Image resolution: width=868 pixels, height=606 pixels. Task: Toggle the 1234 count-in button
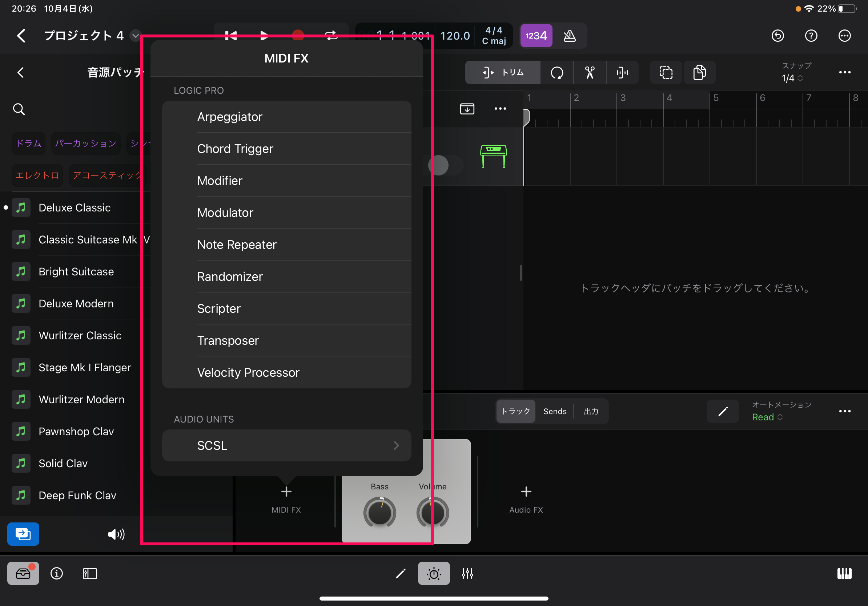(536, 36)
